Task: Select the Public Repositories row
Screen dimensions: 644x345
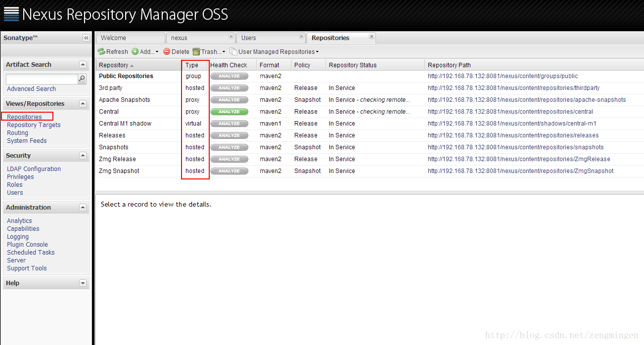Action: (x=369, y=76)
